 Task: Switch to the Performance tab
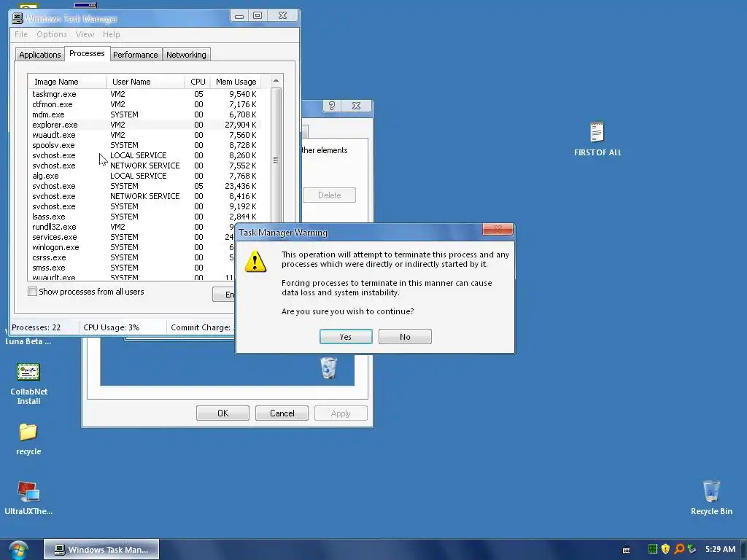135,55
